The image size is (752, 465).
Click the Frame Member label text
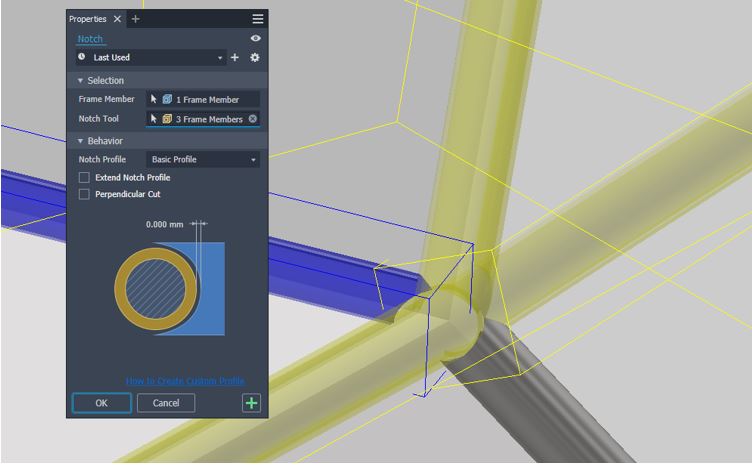(106, 99)
